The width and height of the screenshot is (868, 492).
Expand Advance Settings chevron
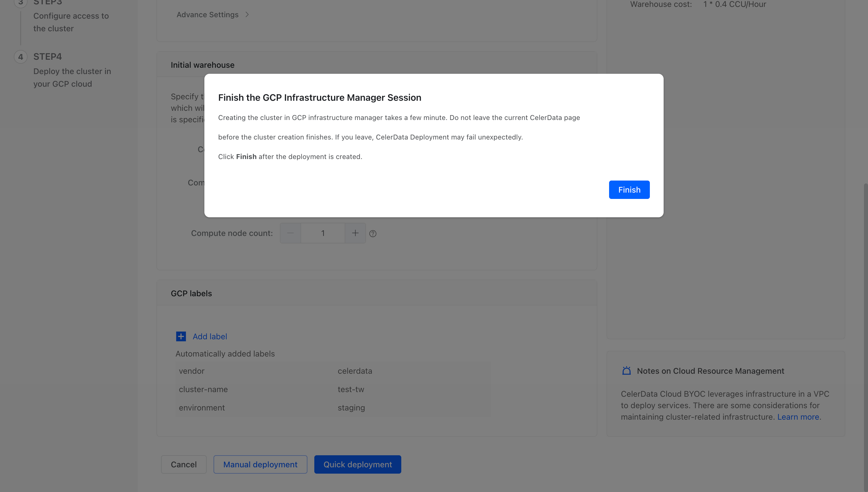click(x=247, y=15)
